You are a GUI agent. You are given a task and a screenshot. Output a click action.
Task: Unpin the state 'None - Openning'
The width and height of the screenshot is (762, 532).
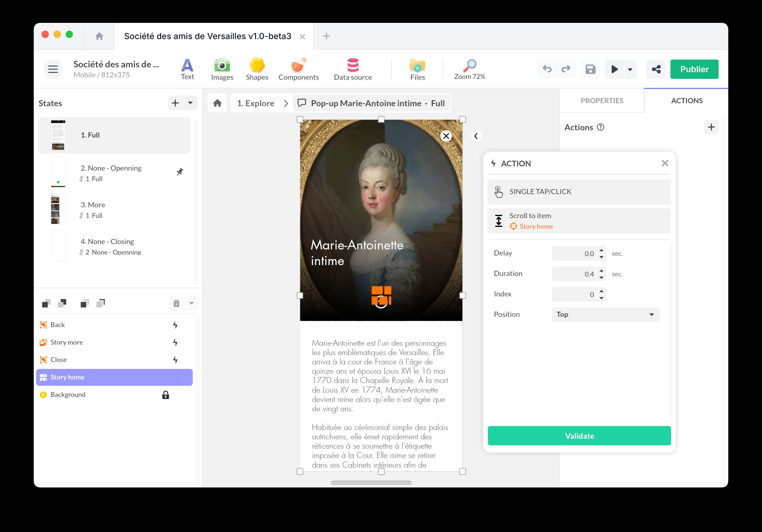pyautogui.click(x=179, y=172)
